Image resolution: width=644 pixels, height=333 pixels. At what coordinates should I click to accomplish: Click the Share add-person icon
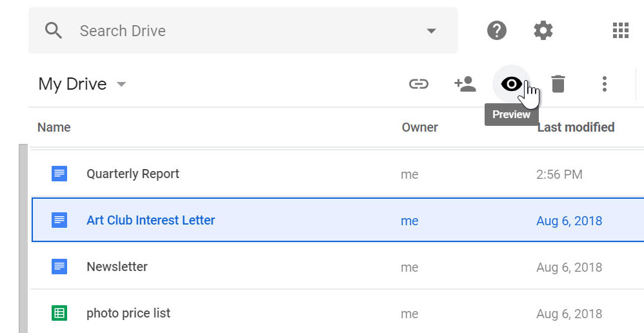coord(465,84)
